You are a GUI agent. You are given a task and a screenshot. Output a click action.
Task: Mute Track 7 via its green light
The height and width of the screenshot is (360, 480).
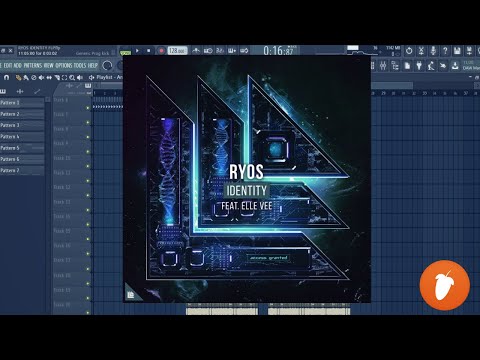[x=88, y=122]
